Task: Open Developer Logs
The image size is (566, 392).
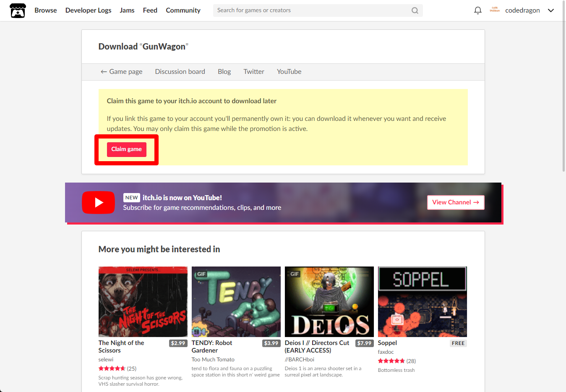Action: (88, 10)
